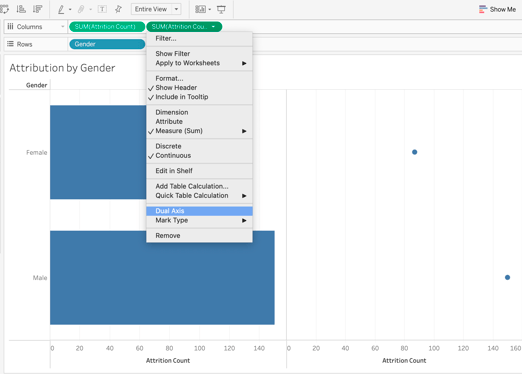
Task: Toggle the Show Header option
Action: pos(199,88)
